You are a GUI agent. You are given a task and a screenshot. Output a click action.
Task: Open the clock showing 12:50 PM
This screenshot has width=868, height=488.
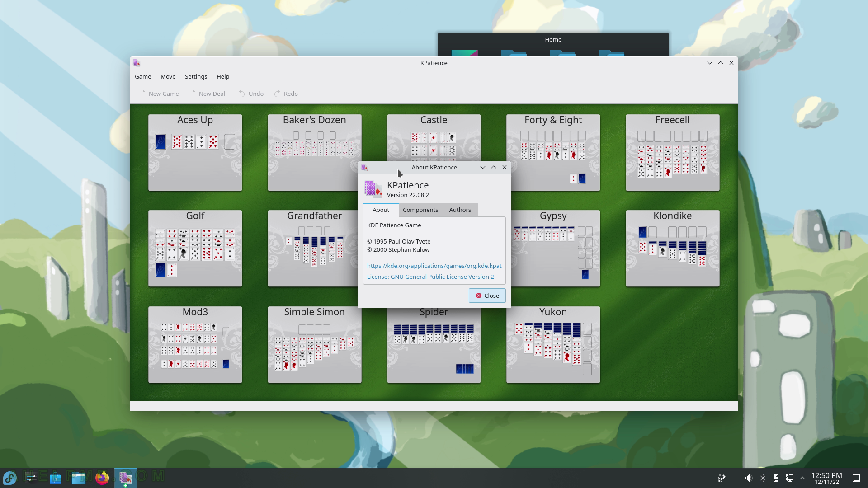pos(826,478)
